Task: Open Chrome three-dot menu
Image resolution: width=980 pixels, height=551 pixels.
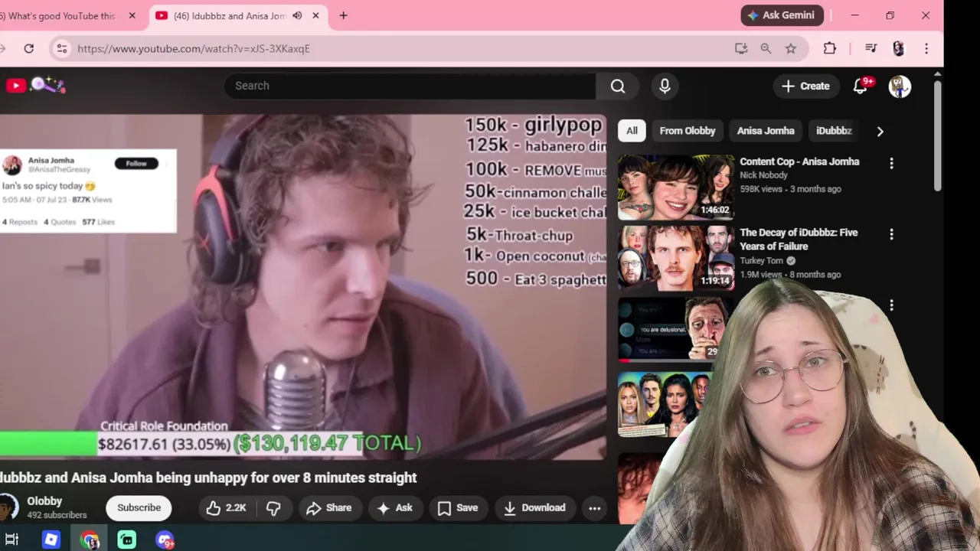Action: point(926,48)
